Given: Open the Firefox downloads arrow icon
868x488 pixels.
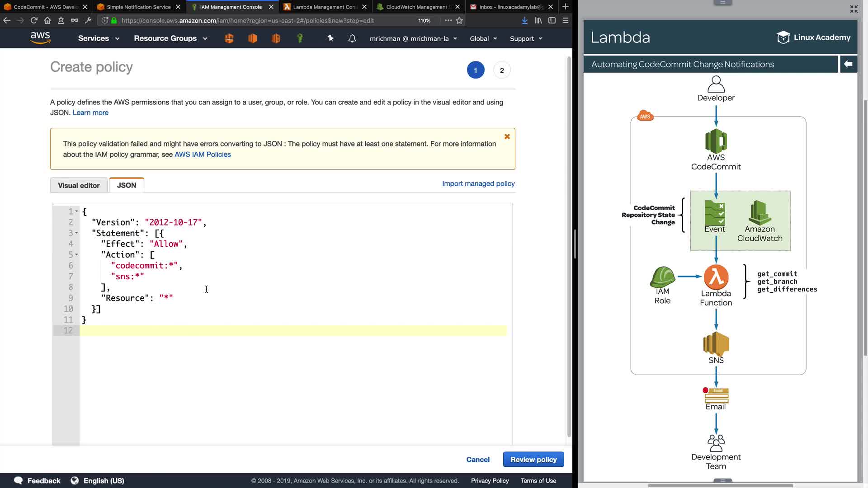Looking at the screenshot, I should tap(524, 20).
